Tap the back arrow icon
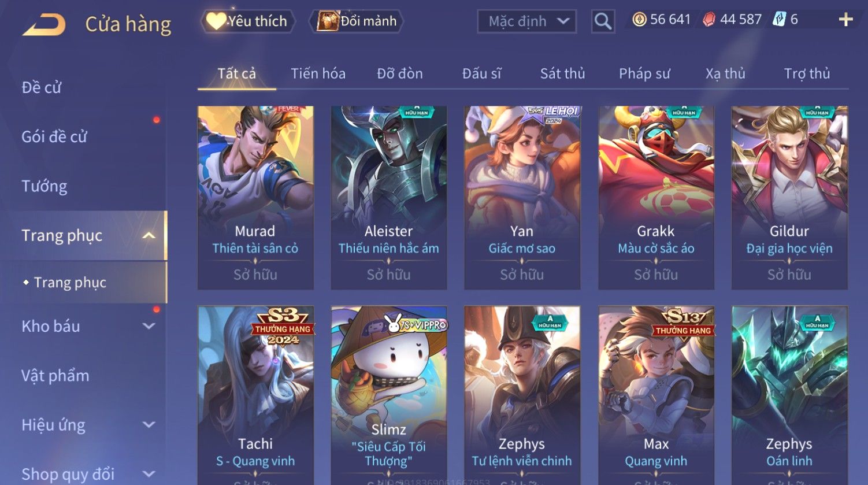This screenshot has width=868, height=485. click(x=44, y=25)
